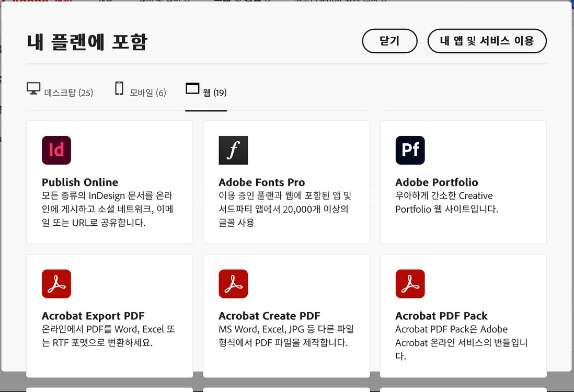Viewport: 574px width, 392px height.
Task: Click the InDesign Publish Online icon
Action: click(56, 150)
